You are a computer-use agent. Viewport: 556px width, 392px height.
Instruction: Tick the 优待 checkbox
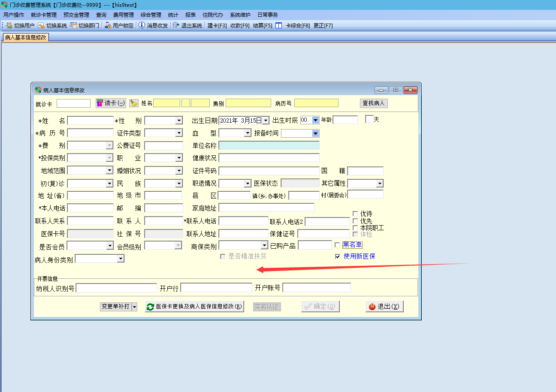pyautogui.click(x=355, y=214)
